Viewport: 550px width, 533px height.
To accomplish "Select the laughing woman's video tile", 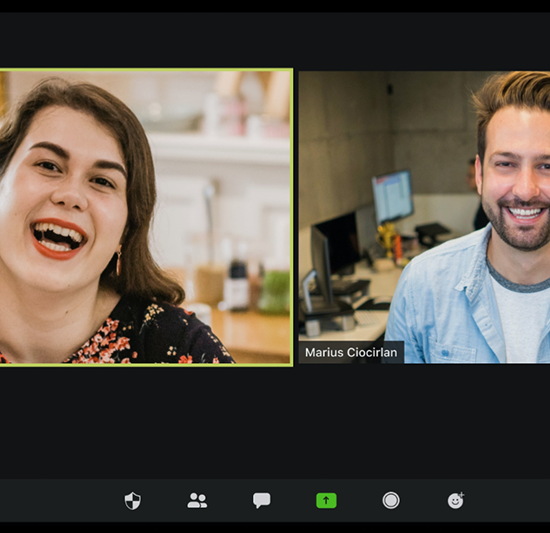I will pyautogui.click(x=146, y=217).
